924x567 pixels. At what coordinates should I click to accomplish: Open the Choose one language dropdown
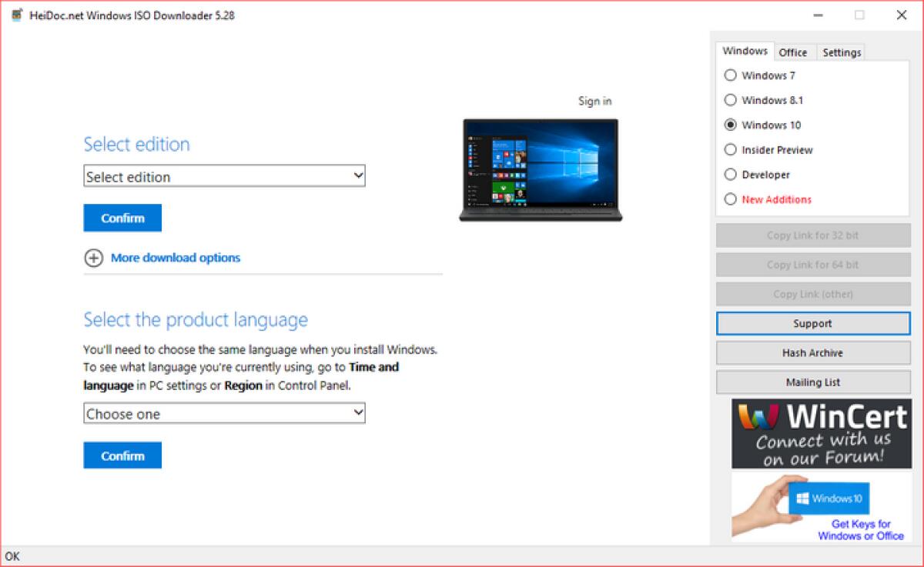pos(224,413)
